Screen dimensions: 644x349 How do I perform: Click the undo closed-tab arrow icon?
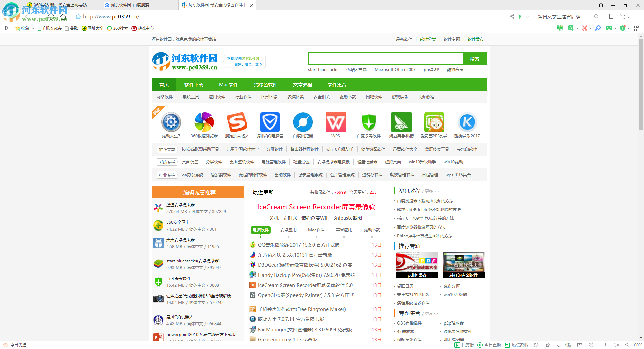pos(623,16)
